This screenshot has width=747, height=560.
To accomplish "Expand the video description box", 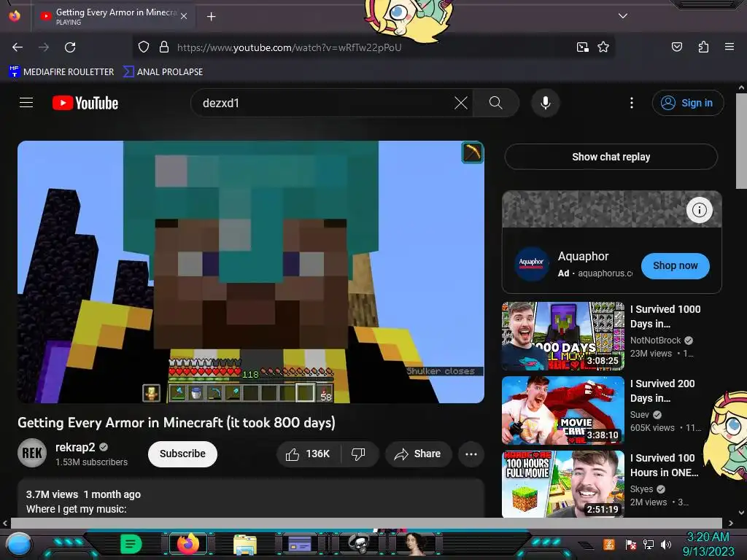I will (251, 498).
